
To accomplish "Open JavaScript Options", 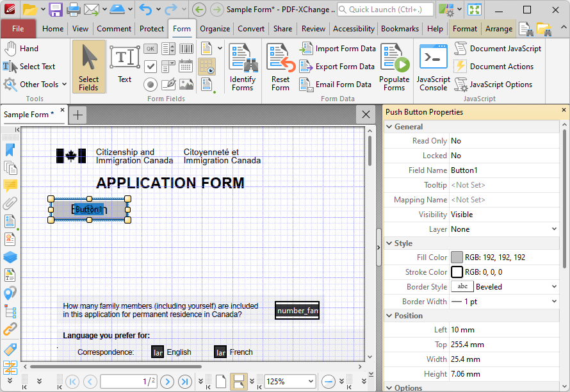I will 493,85.
